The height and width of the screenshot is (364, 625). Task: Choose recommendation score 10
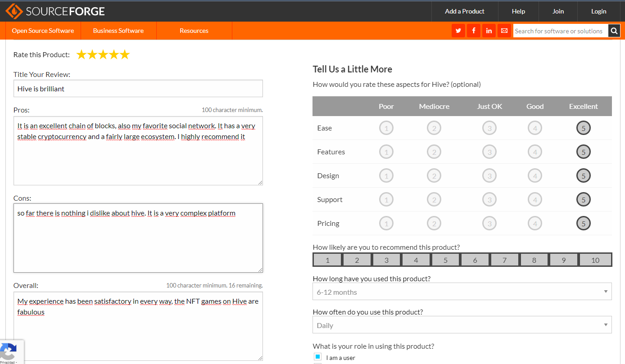click(x=595, y=260)
